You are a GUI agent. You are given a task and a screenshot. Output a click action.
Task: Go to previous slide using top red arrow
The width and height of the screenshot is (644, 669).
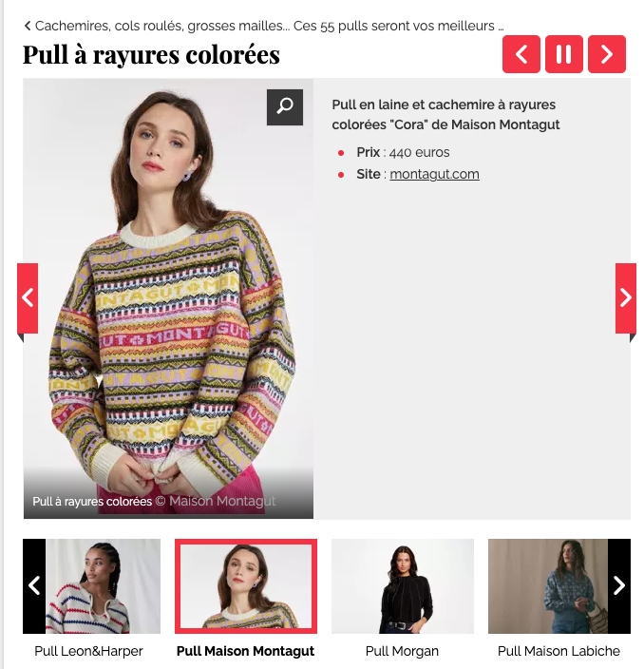tap(521, 54)
